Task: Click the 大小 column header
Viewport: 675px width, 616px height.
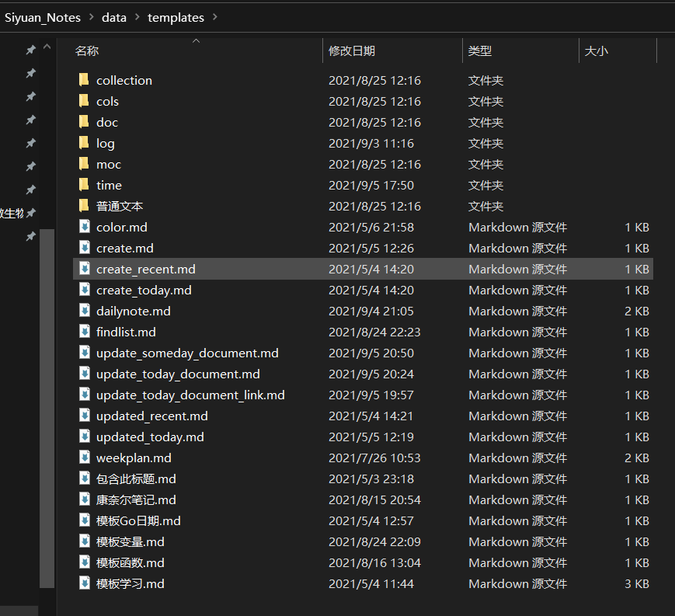Action: (597, 51)
